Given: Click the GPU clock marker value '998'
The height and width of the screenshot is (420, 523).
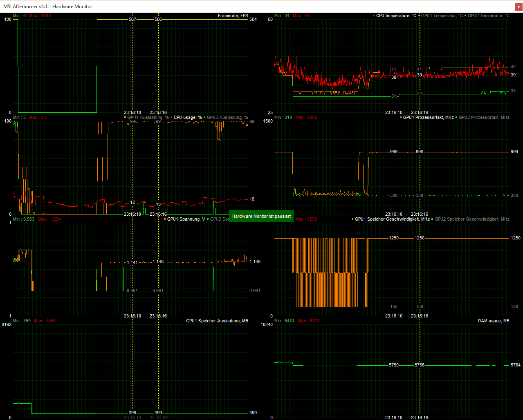Looking at the screenshot, I should [x=420, y=152].
